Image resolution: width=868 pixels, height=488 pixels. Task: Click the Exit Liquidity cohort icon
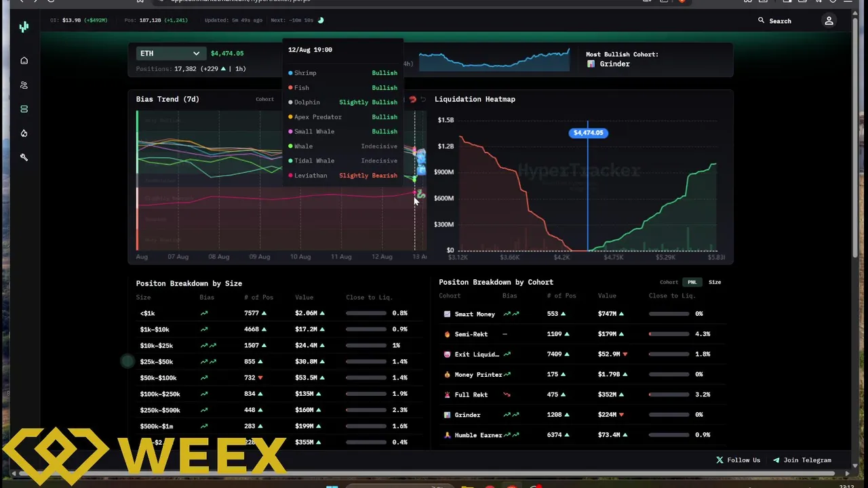click(448, 354)
